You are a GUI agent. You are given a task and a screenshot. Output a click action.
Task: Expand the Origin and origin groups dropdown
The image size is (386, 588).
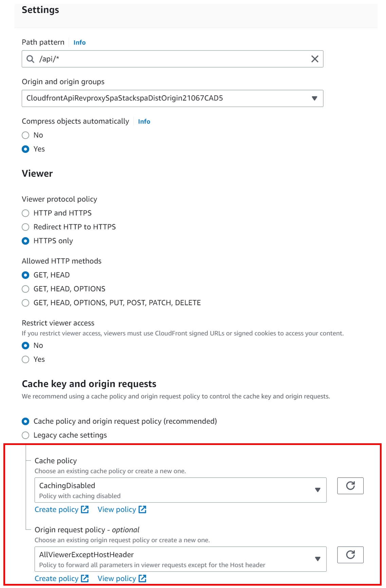point(172,99)
